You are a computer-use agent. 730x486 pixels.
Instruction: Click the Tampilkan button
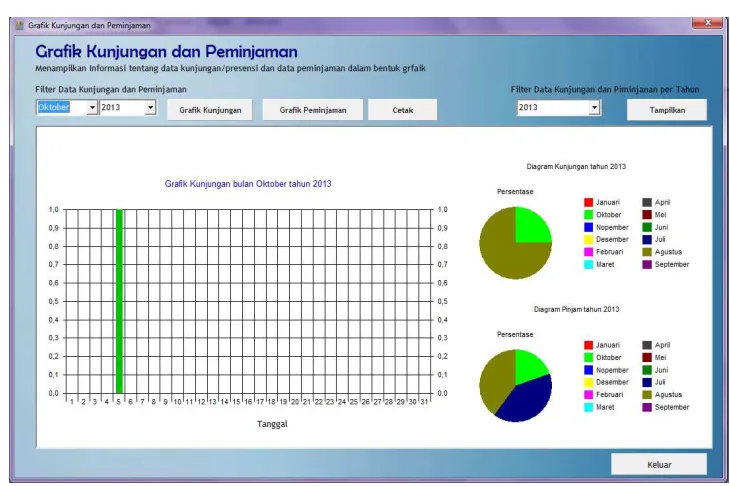[667, 110]
